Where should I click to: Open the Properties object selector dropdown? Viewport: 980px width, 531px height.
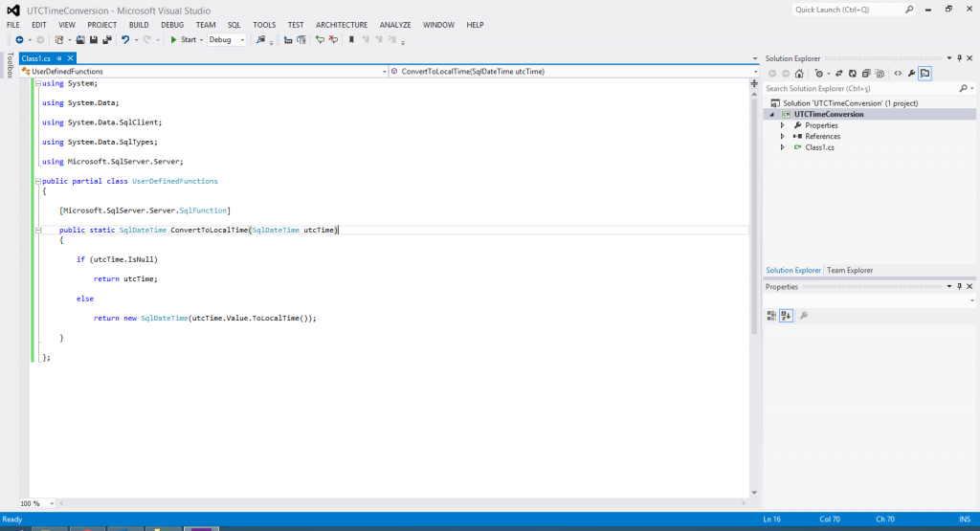(x=972, y=301)
